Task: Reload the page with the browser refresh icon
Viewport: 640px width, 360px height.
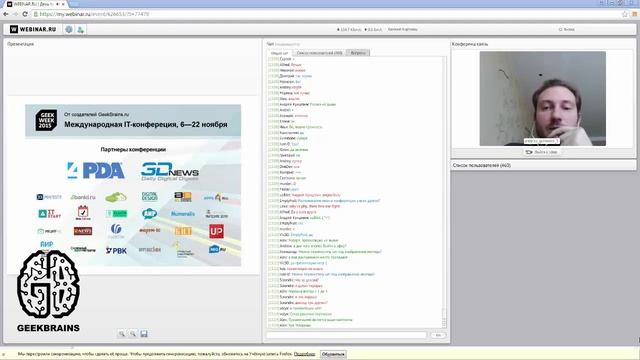Action: point(25,14)
